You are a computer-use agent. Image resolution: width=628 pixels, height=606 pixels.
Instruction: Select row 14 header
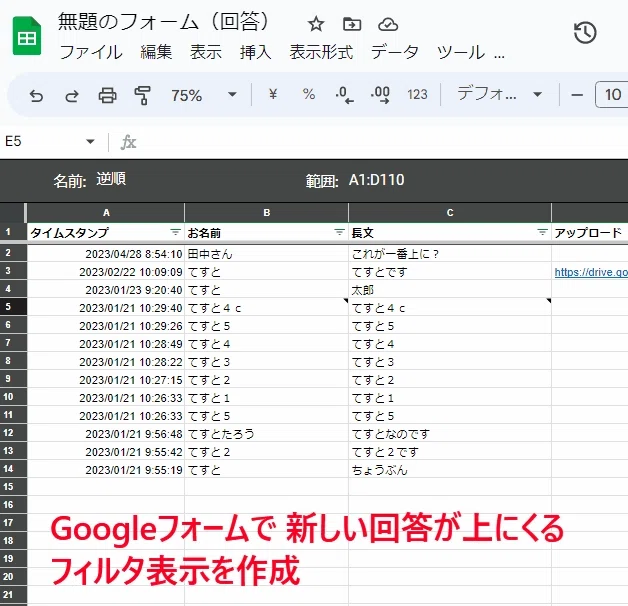point(13,469)
